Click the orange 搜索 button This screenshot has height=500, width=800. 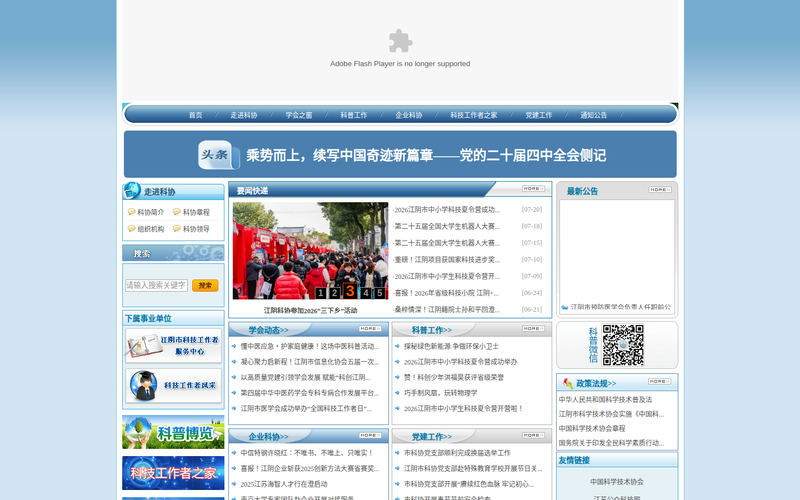tap(205, 285)
